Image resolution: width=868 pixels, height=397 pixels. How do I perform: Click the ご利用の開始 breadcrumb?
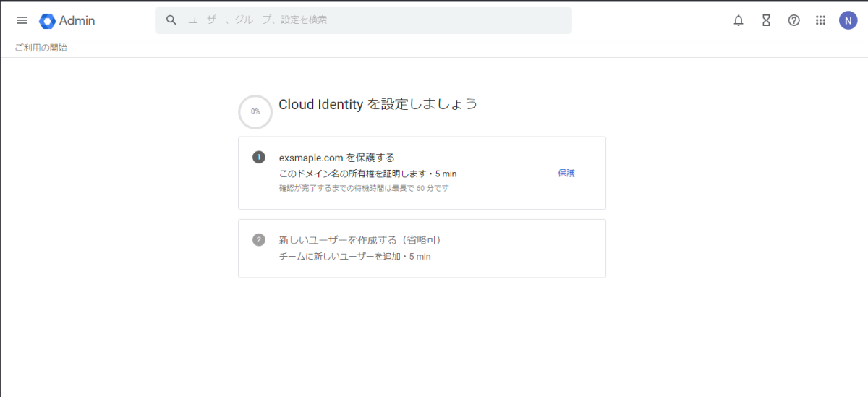coord(41,48)
